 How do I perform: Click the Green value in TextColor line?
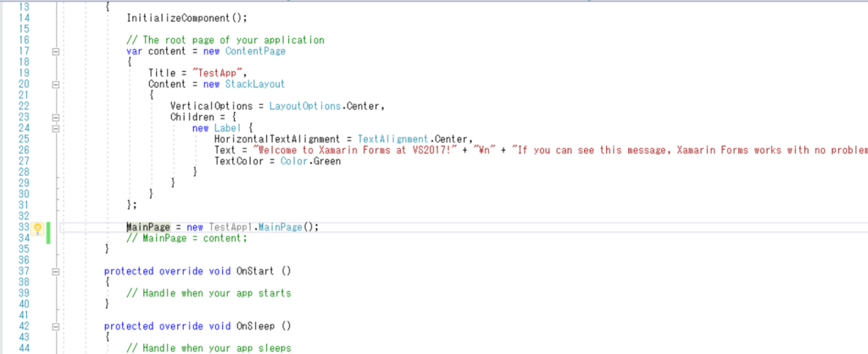click(326, 161)
